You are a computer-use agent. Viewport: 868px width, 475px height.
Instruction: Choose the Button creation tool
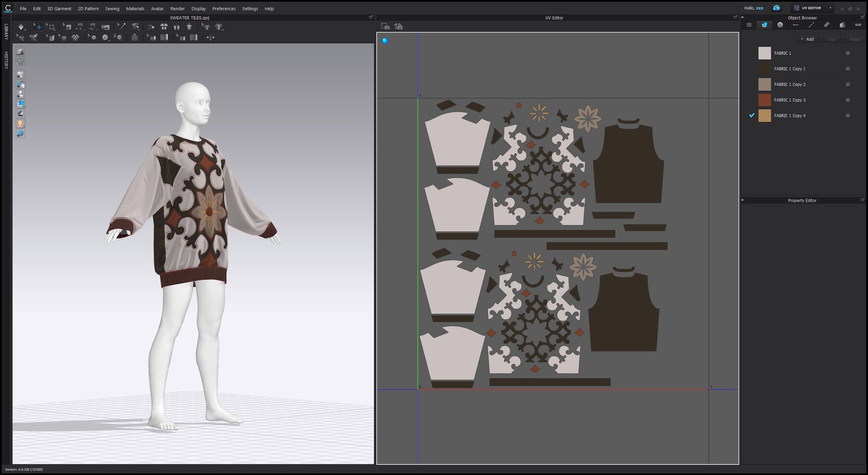(105, 37)
